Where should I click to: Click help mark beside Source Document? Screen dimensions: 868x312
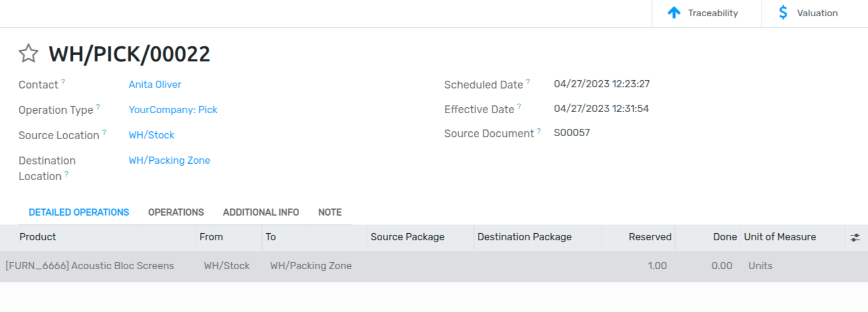point(539,130)
